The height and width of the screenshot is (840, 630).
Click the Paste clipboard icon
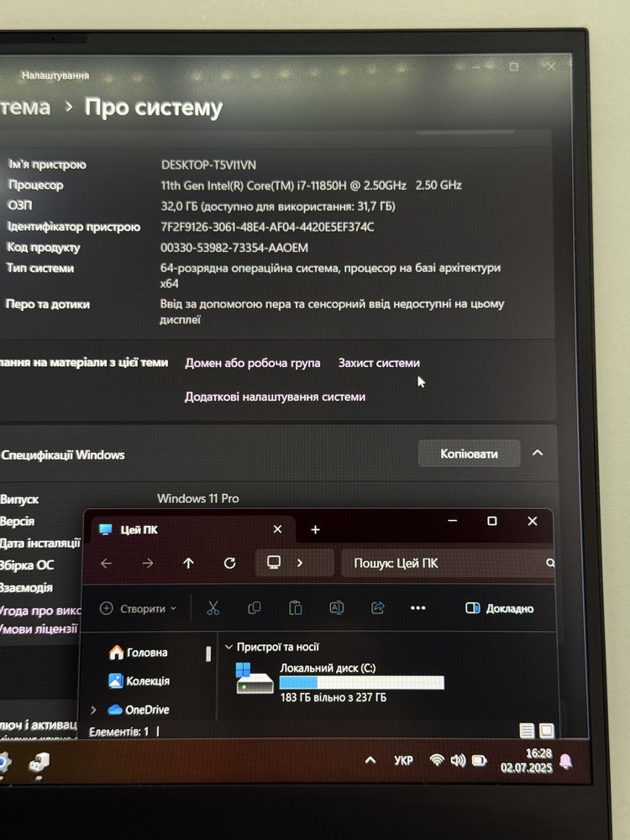click(296, 608)
